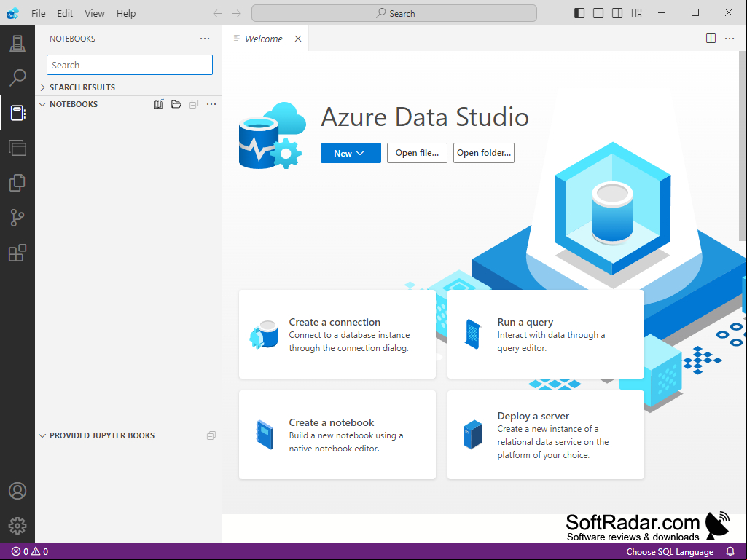Close the Welcome tab
747x560 pixels.
pos(298,39)
